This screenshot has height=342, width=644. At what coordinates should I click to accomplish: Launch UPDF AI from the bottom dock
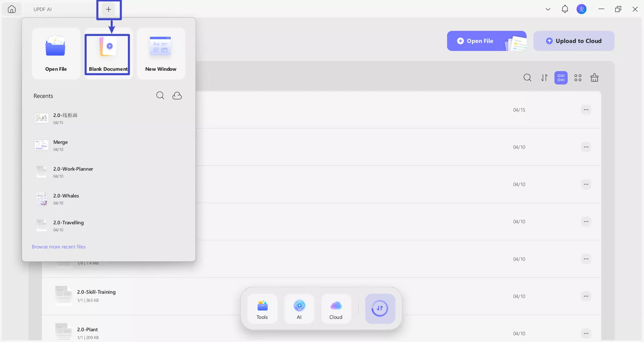tap(299, 308)
